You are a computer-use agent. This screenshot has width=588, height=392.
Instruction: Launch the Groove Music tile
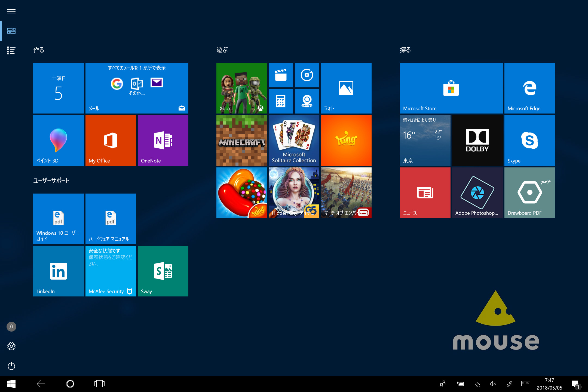pos(307,75)
